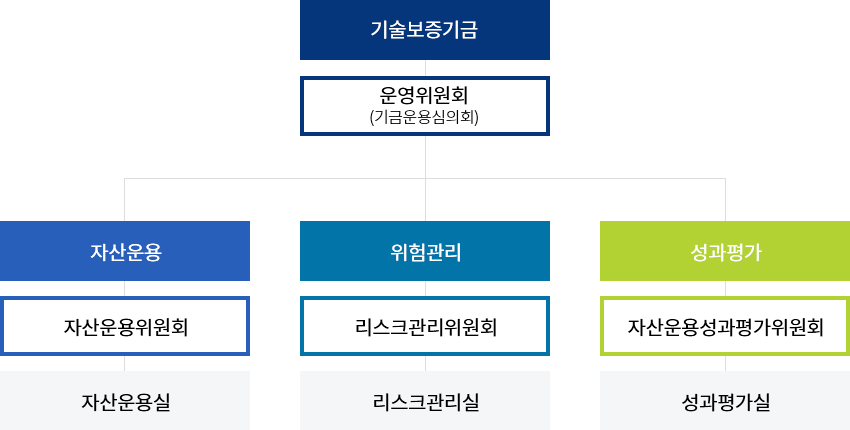Viewport: 850px width, 430px height.
Task: Click the connector between 위험관리 and 리스크관리위원회
Action: click(425, 288)
